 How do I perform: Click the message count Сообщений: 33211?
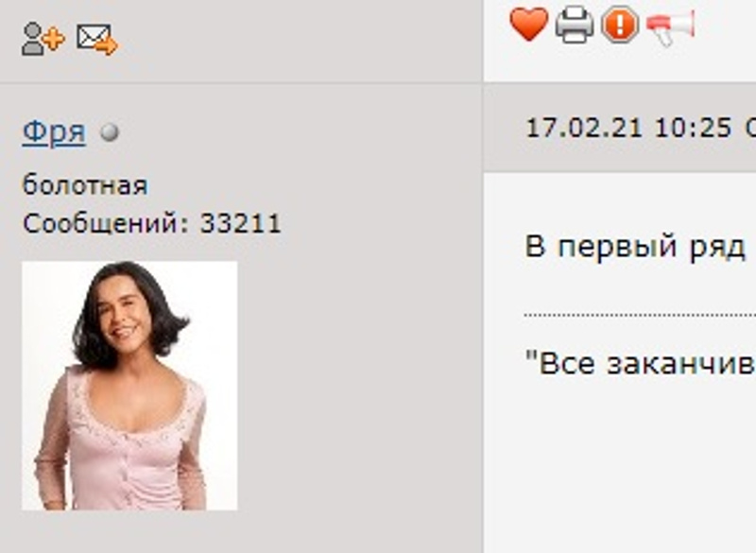pos(152,224)
